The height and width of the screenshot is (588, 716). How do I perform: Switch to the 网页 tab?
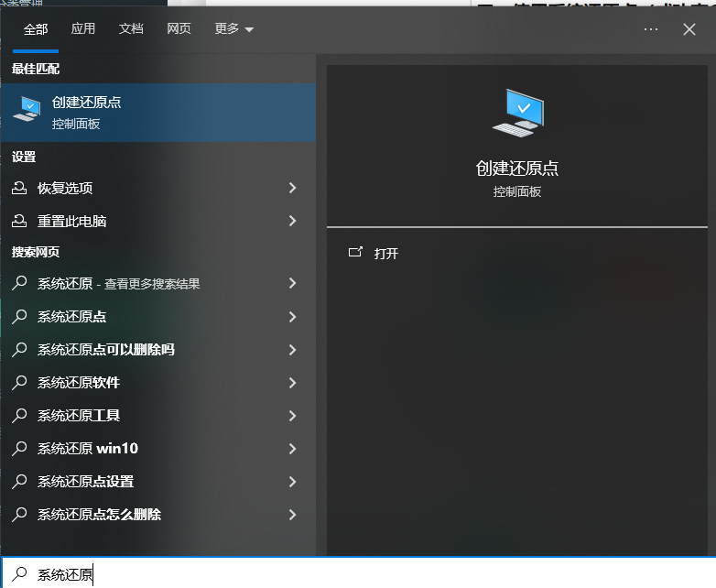(x=179, y=28)
